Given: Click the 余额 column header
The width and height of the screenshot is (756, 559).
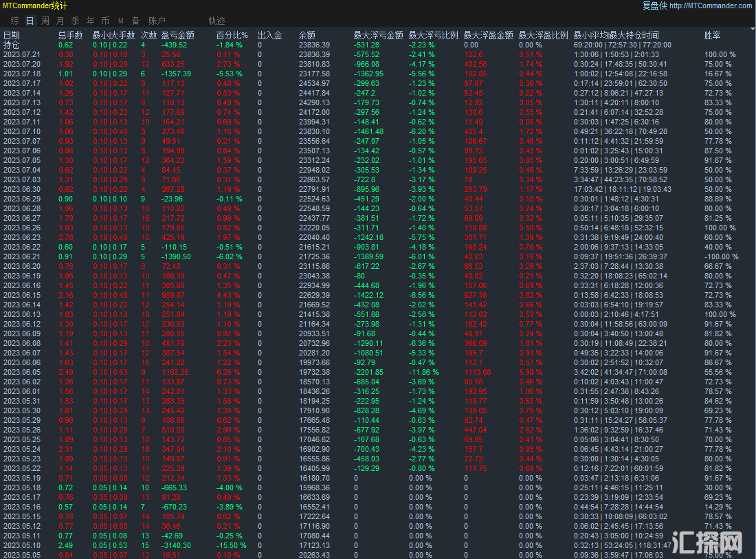Looking at the screenshot, I should (307, 35).
